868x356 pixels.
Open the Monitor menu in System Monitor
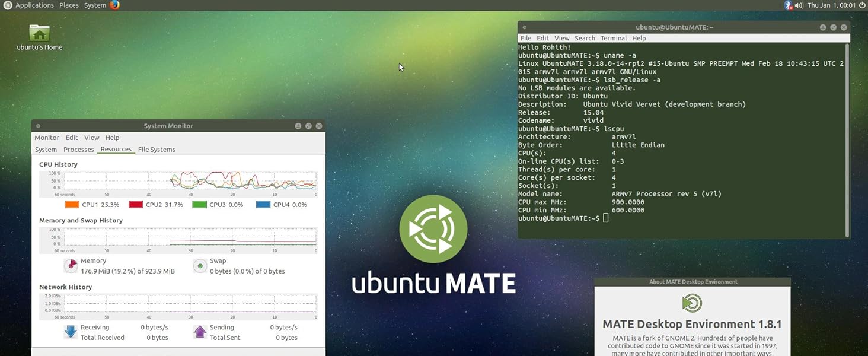pyautogui.click(x=46, y=137)
